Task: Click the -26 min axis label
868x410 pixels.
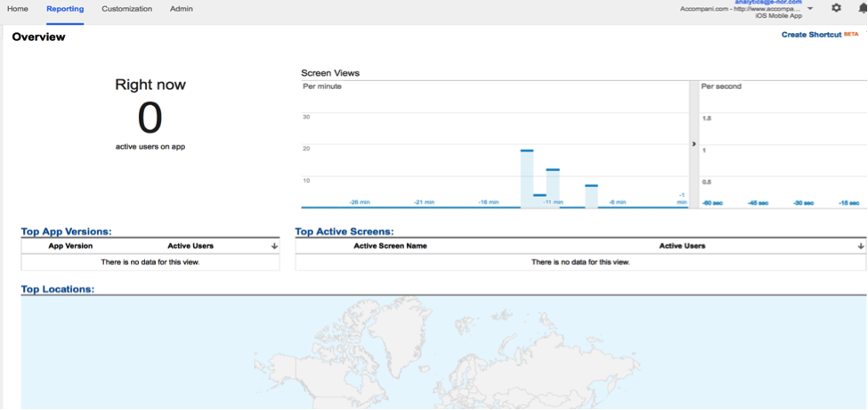Action: pyautogui.click(x=360, y=203)
